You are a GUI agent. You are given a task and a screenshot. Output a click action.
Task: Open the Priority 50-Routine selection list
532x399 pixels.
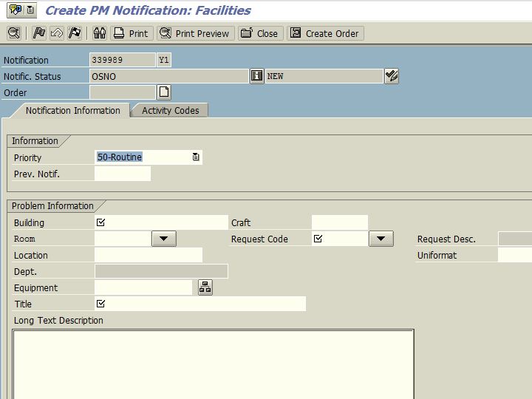point(195,157)
